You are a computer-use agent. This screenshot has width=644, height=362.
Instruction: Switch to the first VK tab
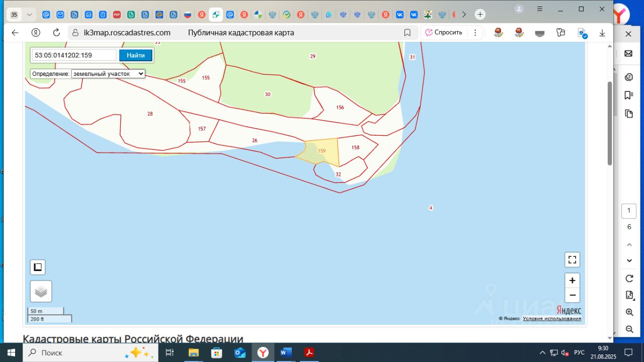pyautogui.click(x=400, y=15)
